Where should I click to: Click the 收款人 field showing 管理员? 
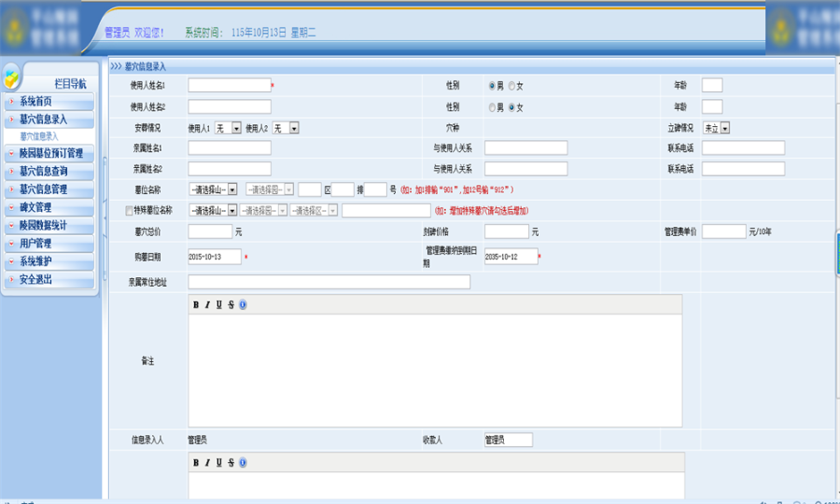[x=509, y=440]
